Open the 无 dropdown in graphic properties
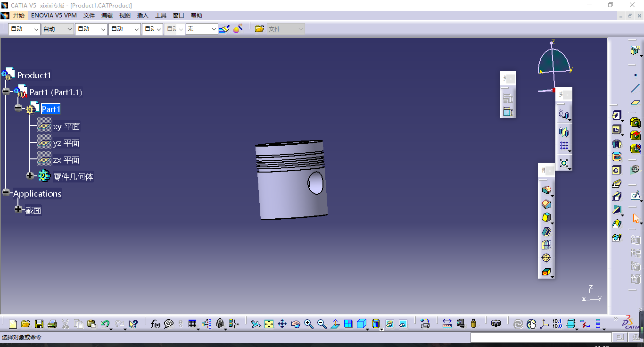The width and height of the screenshot is (644, 347). 214,29
